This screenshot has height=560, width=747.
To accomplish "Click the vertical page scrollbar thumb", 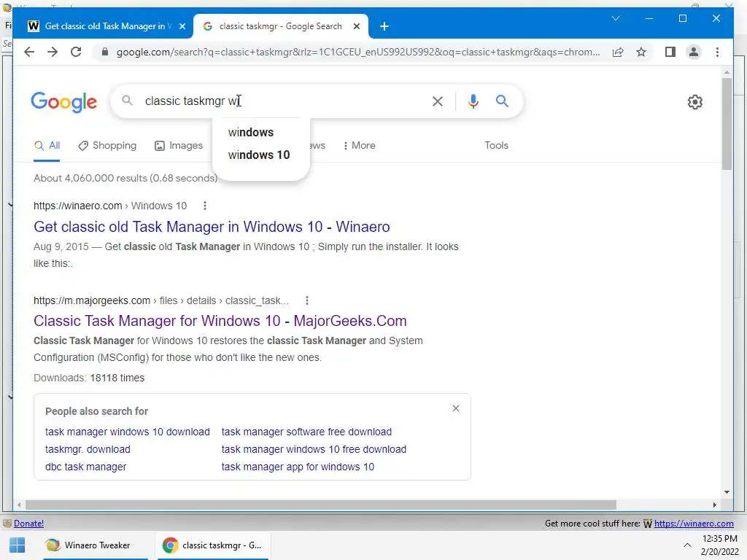I will tap(727, 122).
